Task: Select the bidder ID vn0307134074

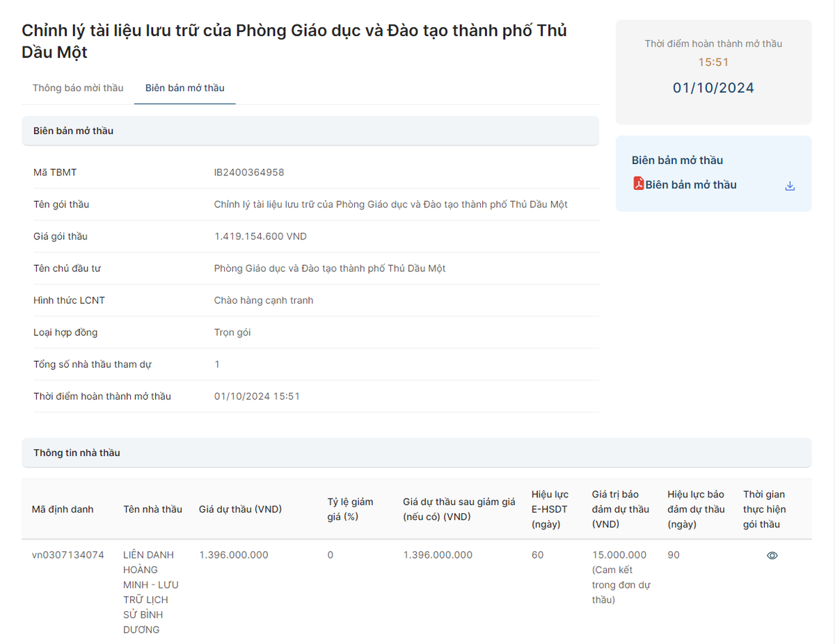Action: point(66,555)
